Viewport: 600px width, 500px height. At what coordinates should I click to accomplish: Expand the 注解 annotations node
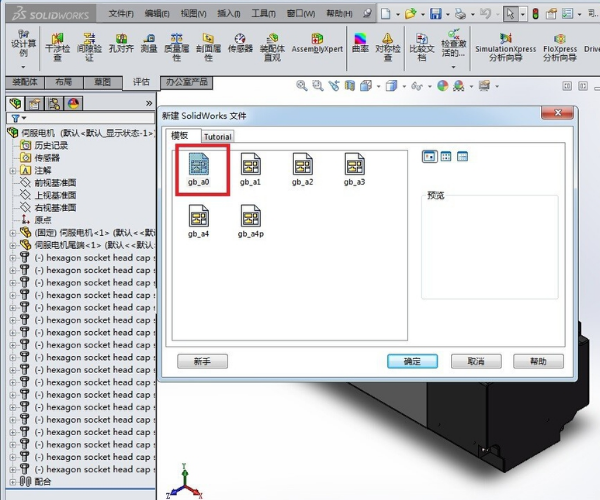tap(13, 170)
